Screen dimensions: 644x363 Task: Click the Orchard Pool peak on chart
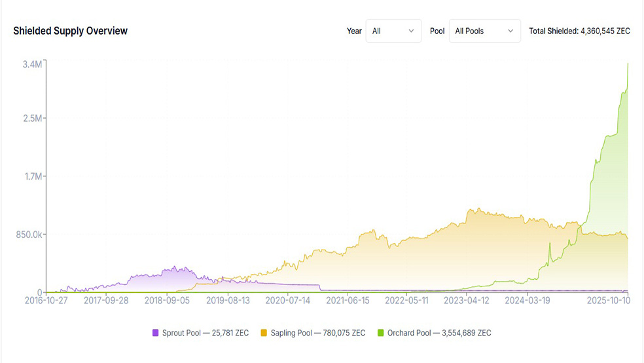click(628, 64)
